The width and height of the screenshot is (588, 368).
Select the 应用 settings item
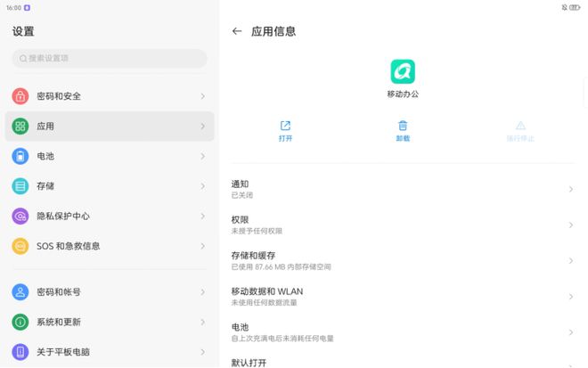point(110,126)
